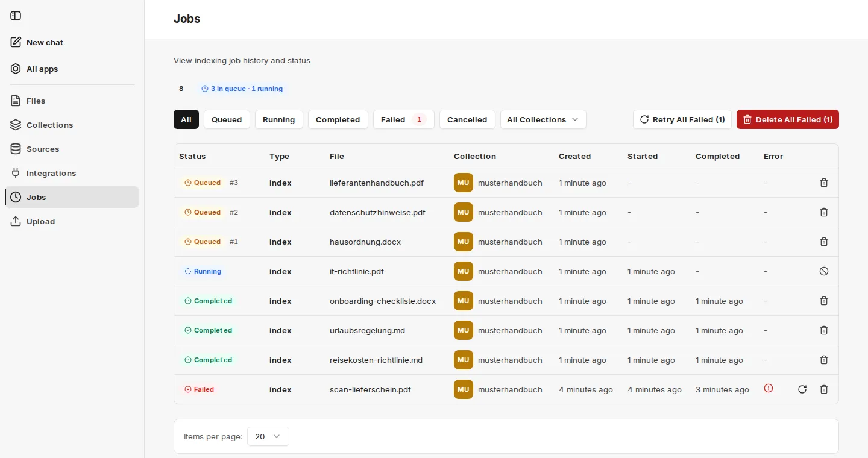The width and height of the screenshot is (868, 458).
Task: Click the Failed status badge in table
Action: coord(199,389)
